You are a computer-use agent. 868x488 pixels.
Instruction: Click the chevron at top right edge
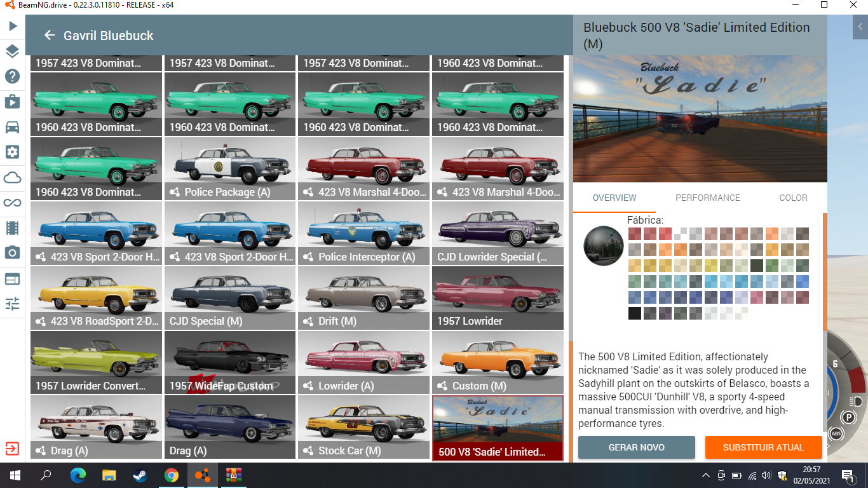click(x=860, y=27)
